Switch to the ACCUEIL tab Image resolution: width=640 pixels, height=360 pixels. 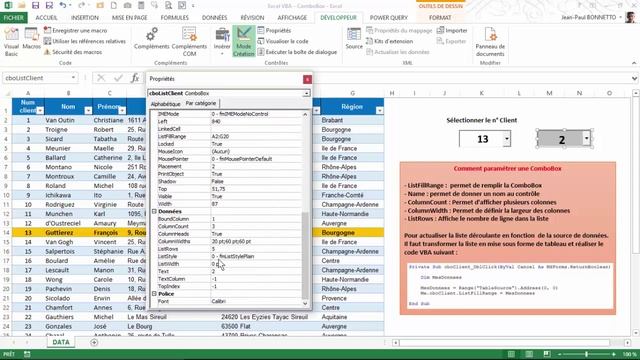pyautogui.click(x=47, y=18)
